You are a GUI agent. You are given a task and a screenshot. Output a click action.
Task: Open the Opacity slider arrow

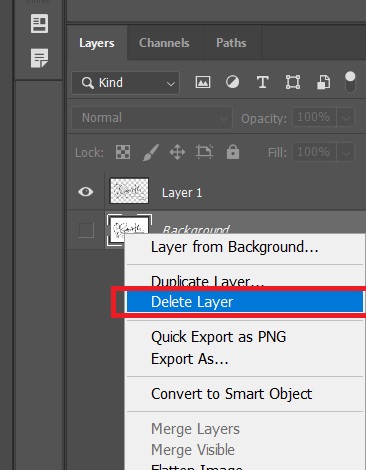tap(346, 118)
